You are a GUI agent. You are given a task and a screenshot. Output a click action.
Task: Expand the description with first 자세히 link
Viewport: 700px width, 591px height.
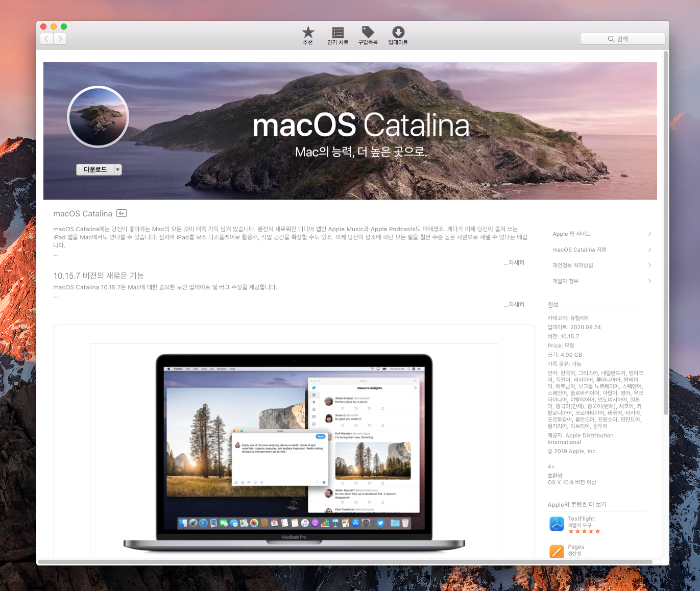pos(514,263)
